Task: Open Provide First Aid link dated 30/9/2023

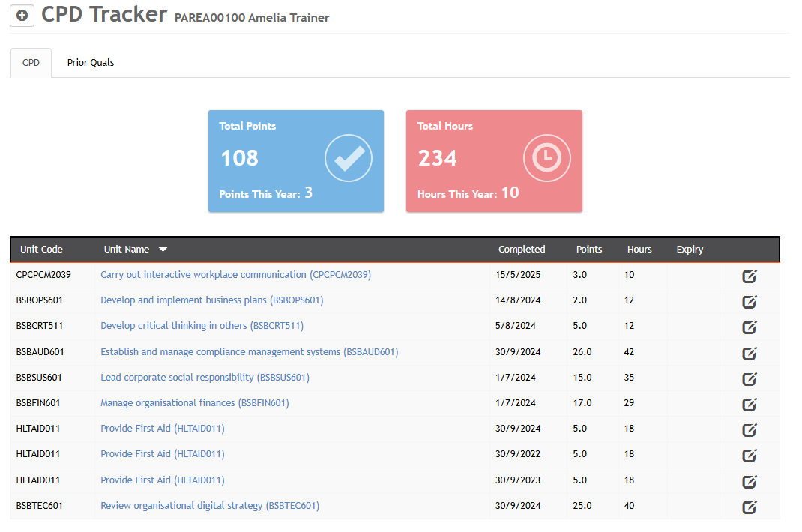Action: click(x=162, y=480)
